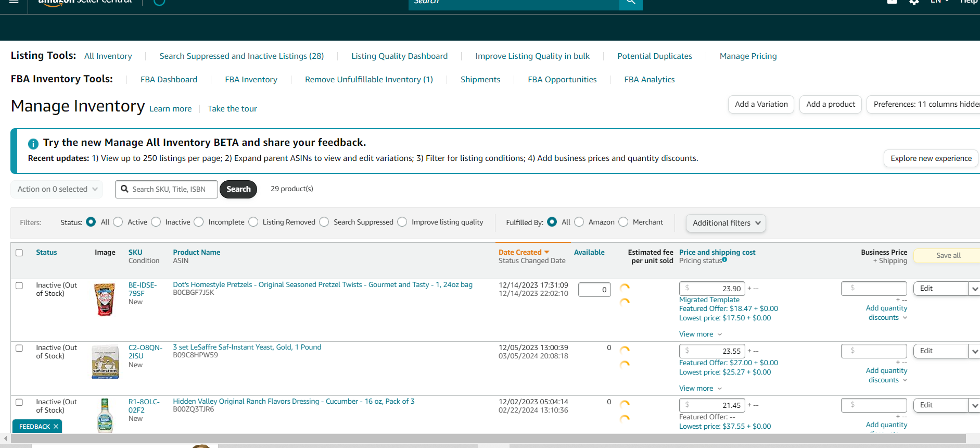Choose the Listing Removed status radio
Image resolution: width=980 pixels, height=448 pixels.
[x=253, y=222]
